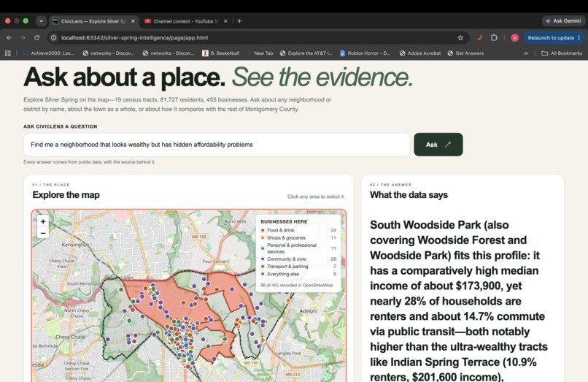Click the Ask Gemini button
This screenshot has width=588, height=382.
point(563,21)
